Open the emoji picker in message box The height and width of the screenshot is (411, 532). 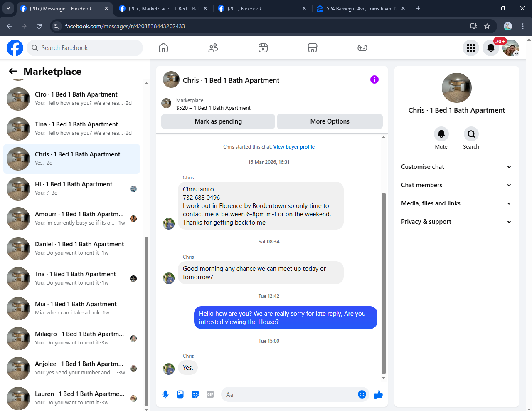tap(362, 394)
